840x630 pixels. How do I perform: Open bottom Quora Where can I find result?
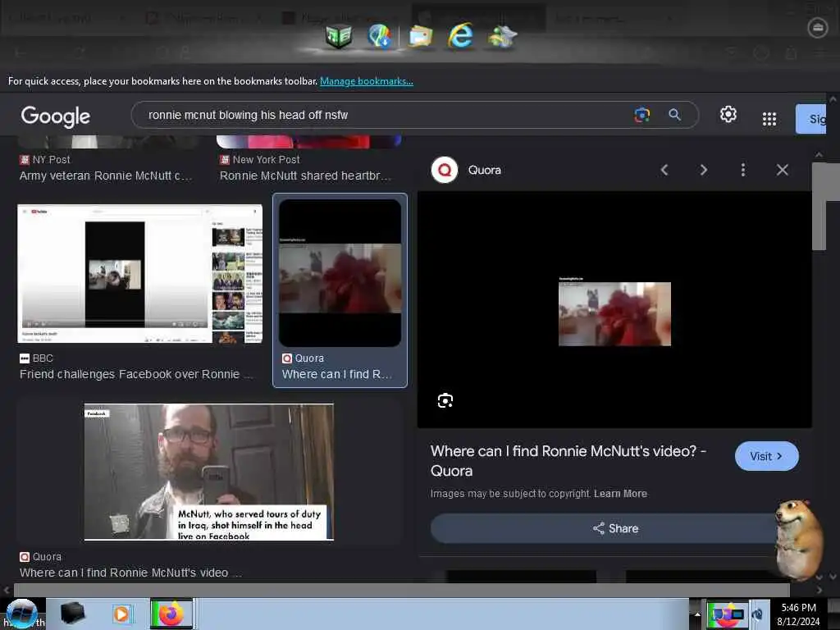pos(130,572)
